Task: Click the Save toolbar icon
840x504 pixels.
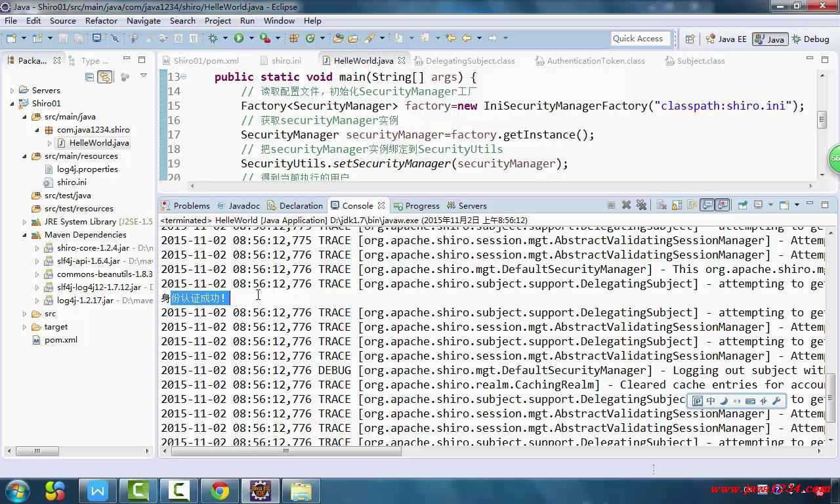Action: tap(62, 38)
